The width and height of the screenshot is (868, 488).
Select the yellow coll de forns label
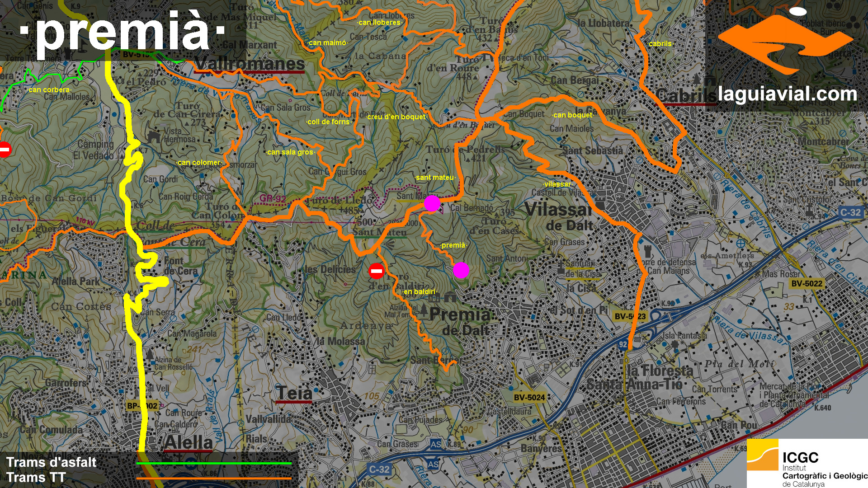pyautogui.click(x=329, y=122)
